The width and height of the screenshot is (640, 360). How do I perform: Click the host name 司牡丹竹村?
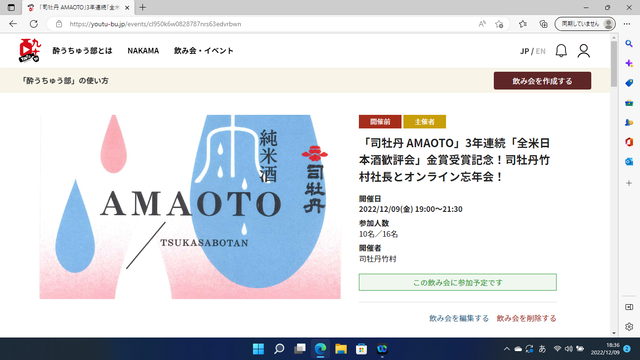[x=378, y=259]
